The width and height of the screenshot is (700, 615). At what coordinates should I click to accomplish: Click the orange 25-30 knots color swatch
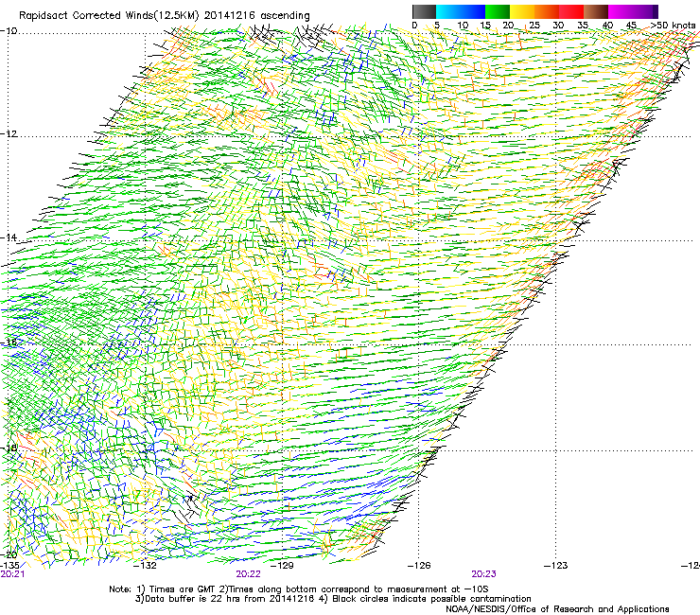click(x=547, y=11)
